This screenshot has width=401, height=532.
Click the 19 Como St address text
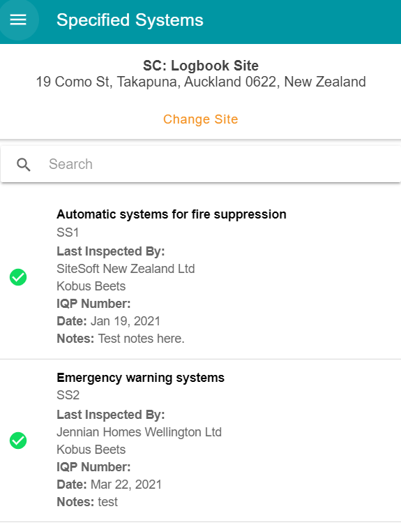click(x=201, y=82)
